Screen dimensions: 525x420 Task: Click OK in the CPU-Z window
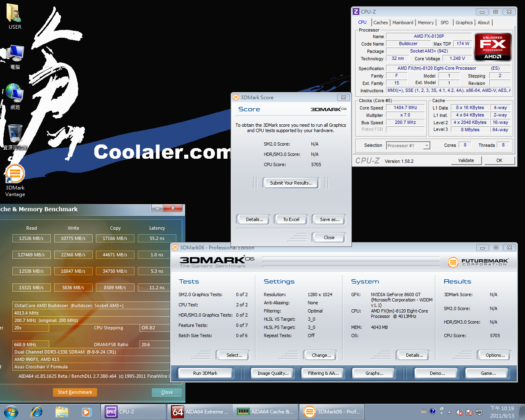coord(499,160)
